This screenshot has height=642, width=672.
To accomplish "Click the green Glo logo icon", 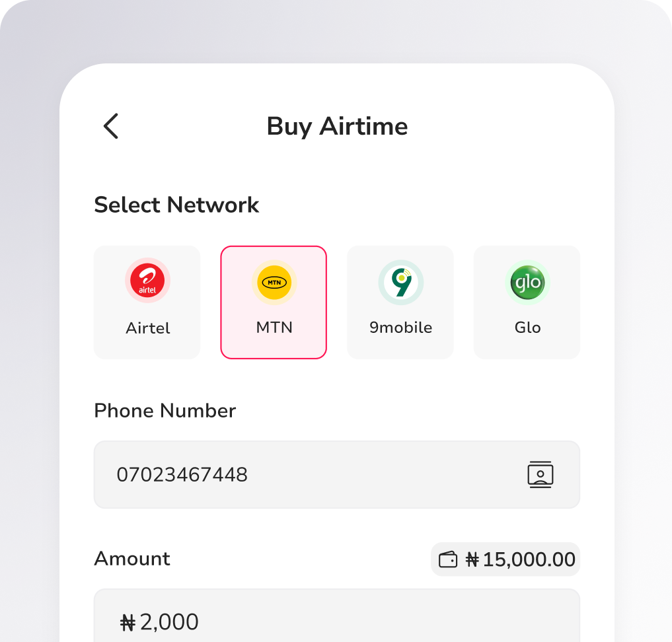I will click(527, 283).
